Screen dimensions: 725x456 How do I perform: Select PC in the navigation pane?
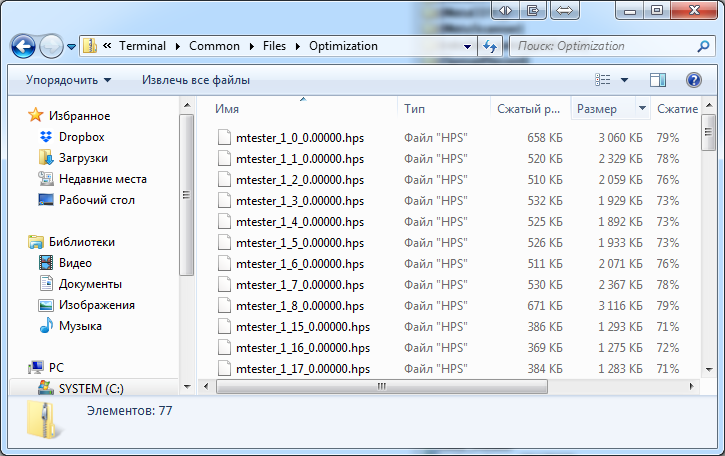click(56, 368)
